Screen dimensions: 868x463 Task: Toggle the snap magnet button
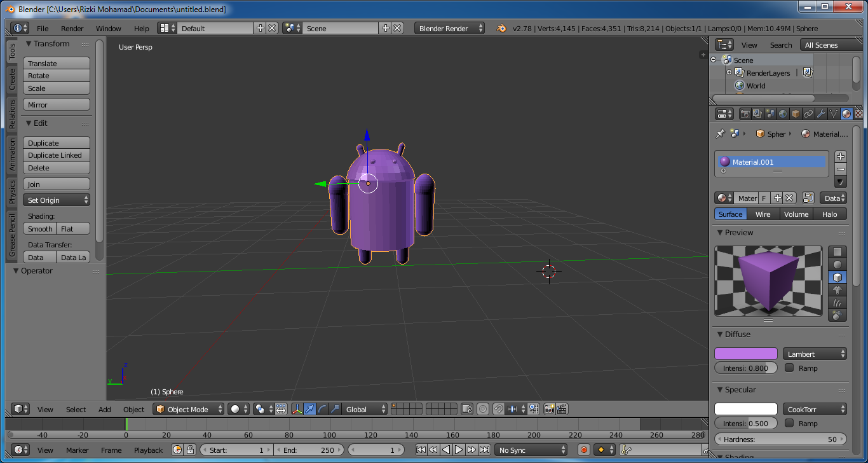coord(499,409)
